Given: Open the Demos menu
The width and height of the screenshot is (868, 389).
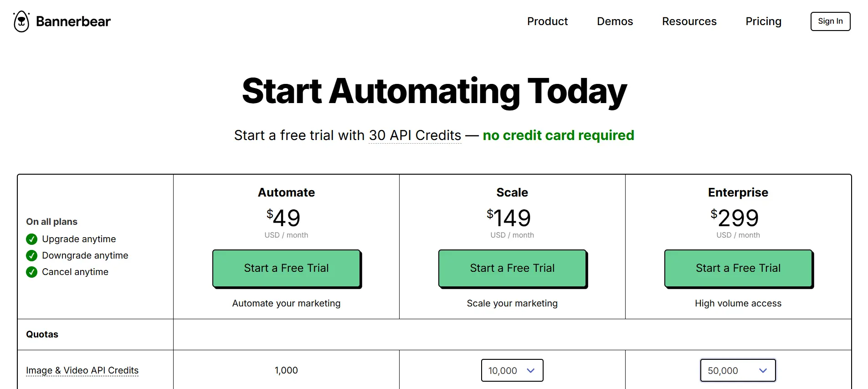Looking at the screenshot, I should click(x=615, y=21).
